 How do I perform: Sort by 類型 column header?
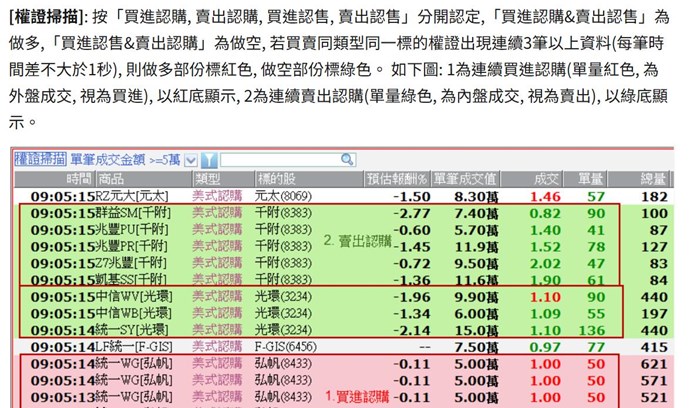(224, 179)
